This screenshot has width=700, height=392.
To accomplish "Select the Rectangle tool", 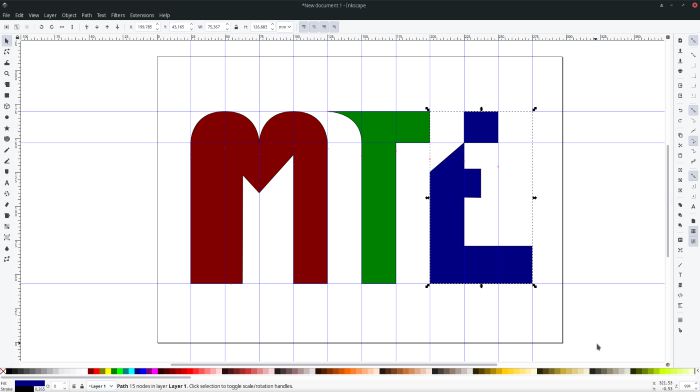I will pyautogui.click(x=7, y=96).
